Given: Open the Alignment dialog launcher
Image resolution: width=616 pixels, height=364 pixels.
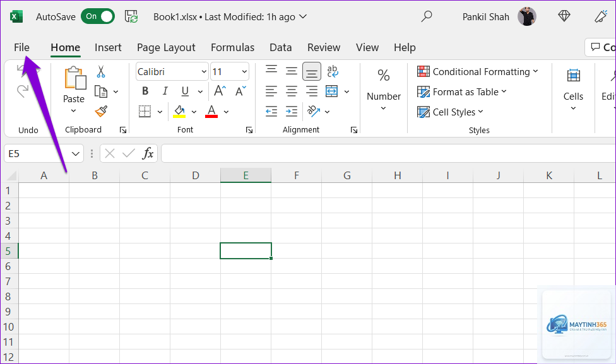Looking at the screenshot, I should (x=354, y=130).
